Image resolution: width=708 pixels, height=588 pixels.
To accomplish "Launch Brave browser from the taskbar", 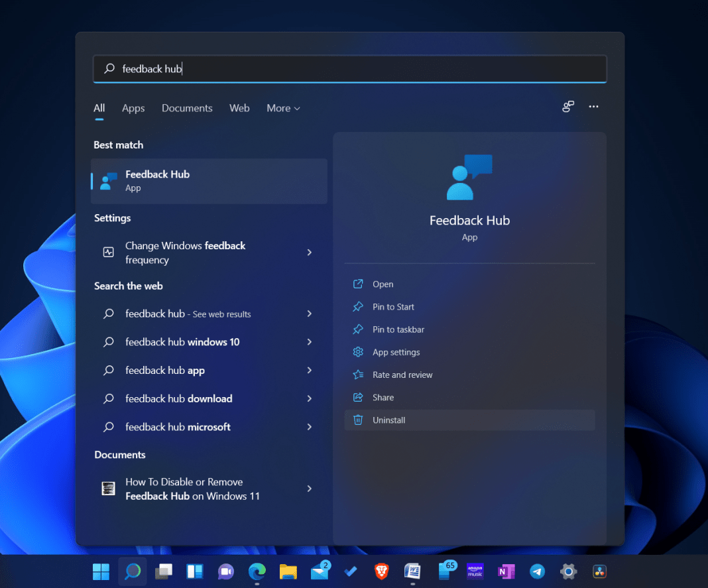I will [x=381, y=571].
